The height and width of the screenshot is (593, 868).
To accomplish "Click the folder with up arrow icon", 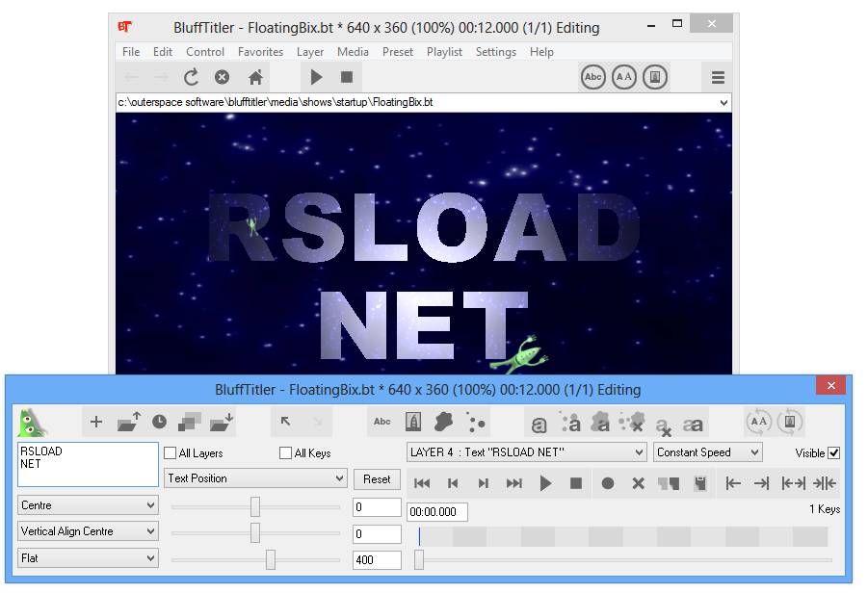I will (x=128, y=422).
